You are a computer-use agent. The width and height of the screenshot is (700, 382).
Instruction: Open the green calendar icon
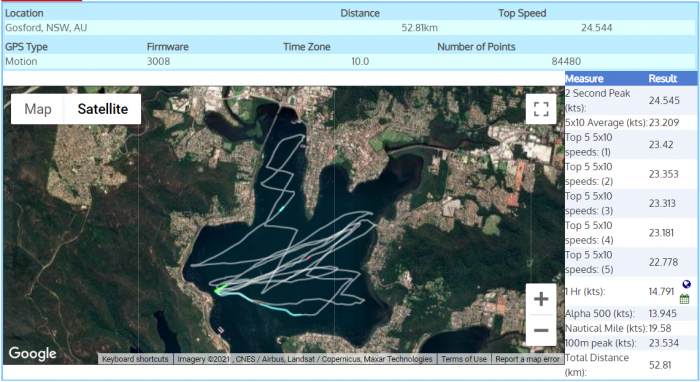coord(684,299)
